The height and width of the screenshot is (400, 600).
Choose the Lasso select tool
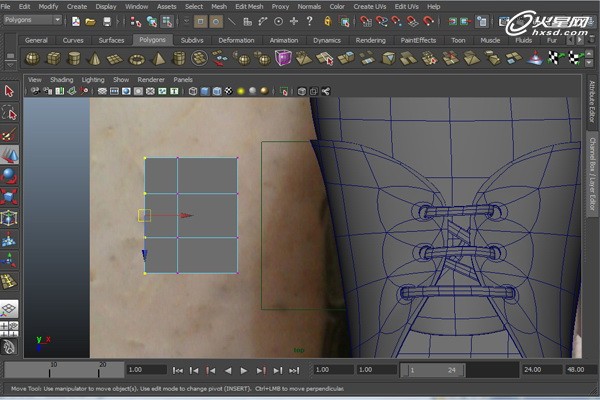[9, 113]
